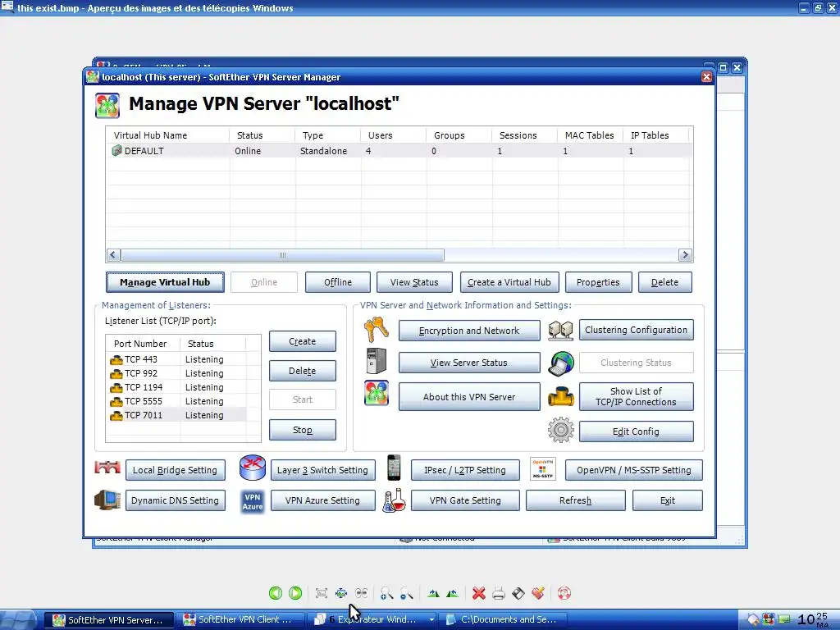Click the cluster computers icon near Clustering Configuration
The image size is (840, 630).
coord(561,331)
